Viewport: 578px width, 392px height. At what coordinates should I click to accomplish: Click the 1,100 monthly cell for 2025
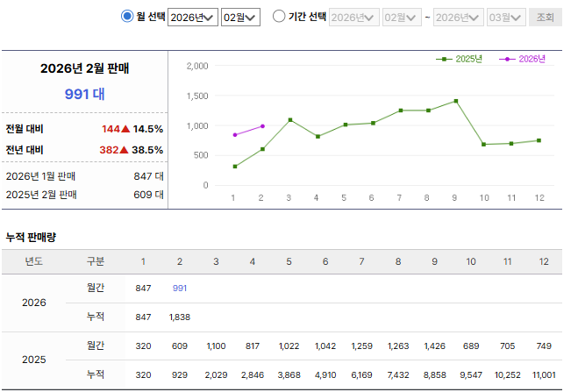click(x=216, y=346)
